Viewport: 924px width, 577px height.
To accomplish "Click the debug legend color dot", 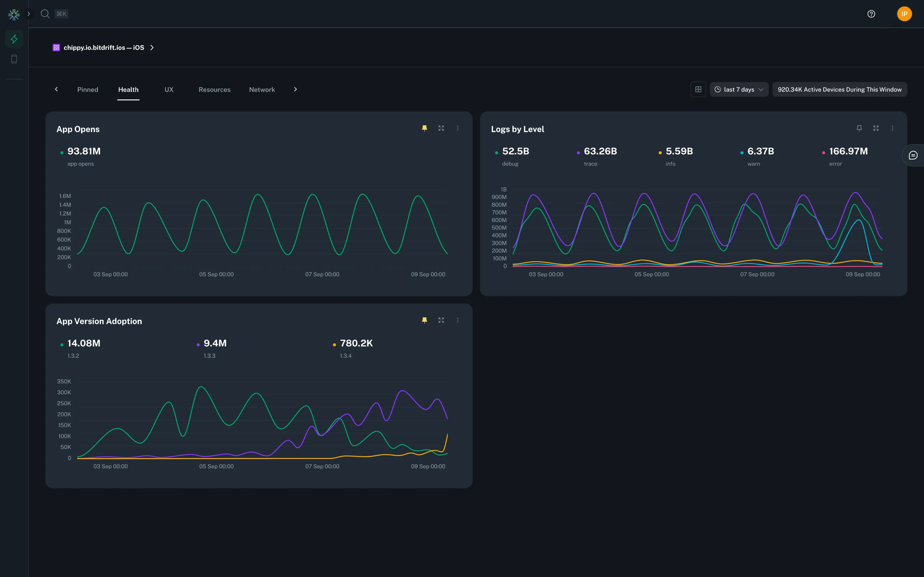I will (x=496, y=152).
